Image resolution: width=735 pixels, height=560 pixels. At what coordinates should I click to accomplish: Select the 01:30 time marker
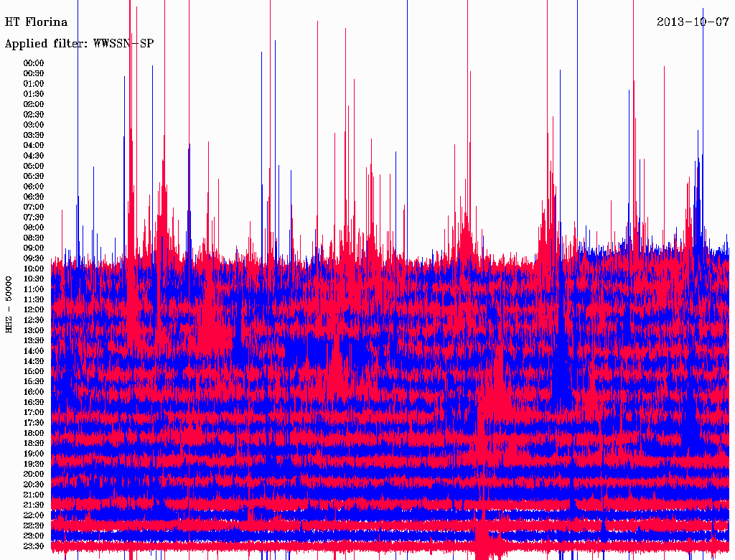[x=34, y=94]
